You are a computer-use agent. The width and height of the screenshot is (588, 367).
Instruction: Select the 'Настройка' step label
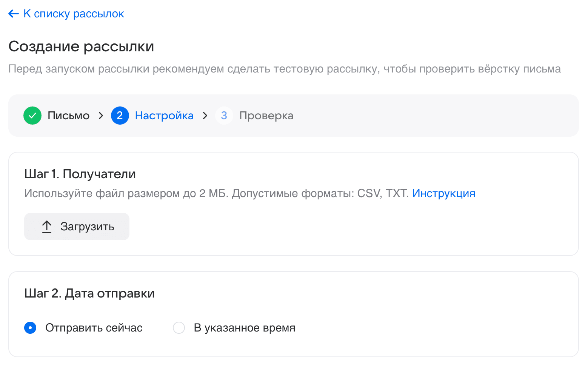point(164,116)
